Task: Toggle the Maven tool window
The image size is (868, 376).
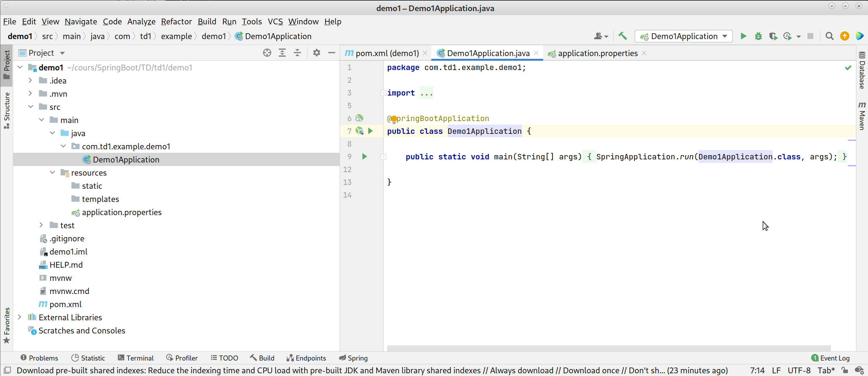Action: [x=862, y=116]
